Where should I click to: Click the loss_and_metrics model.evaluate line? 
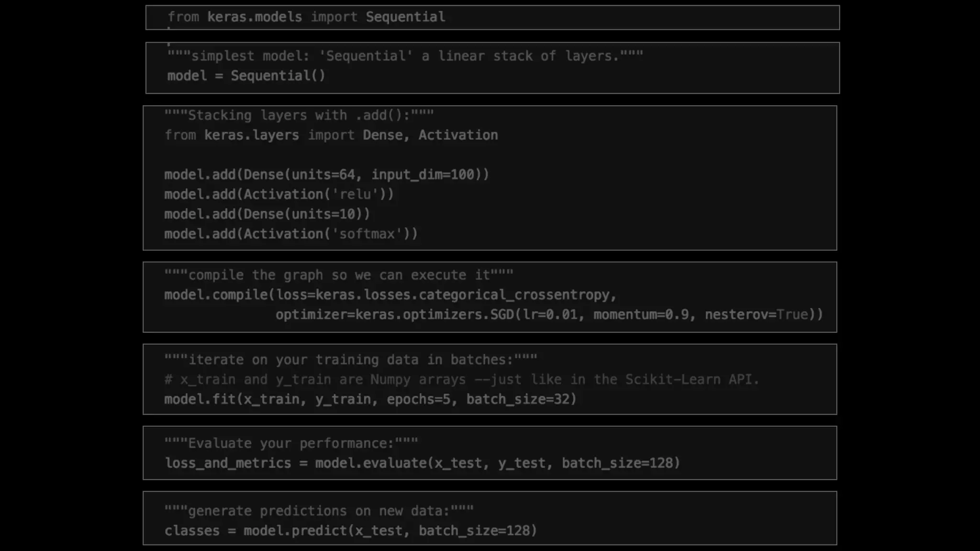click(x=422, y=463)
